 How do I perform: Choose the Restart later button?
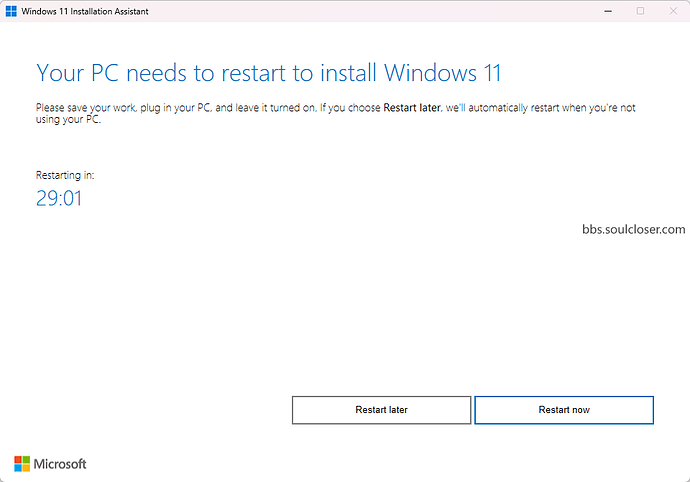[x=381, y=410]
